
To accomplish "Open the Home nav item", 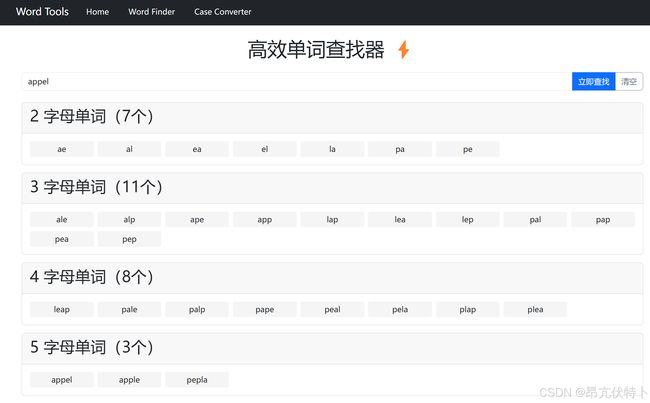I will tap(97, 12).
